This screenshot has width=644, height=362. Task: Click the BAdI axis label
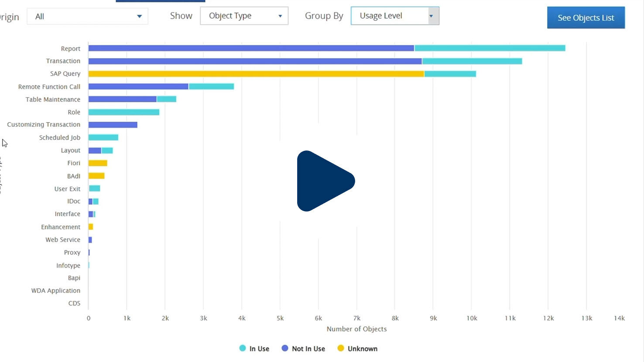point(74,176)
